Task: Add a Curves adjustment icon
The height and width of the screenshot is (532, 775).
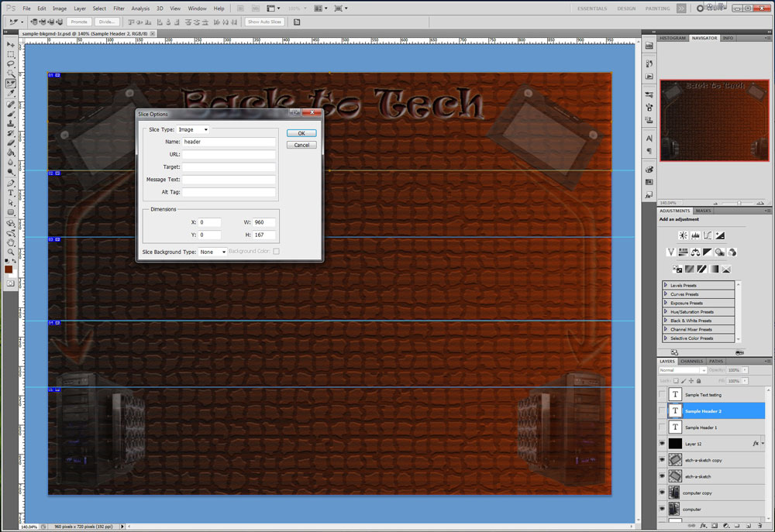Action: pos(708,235)
